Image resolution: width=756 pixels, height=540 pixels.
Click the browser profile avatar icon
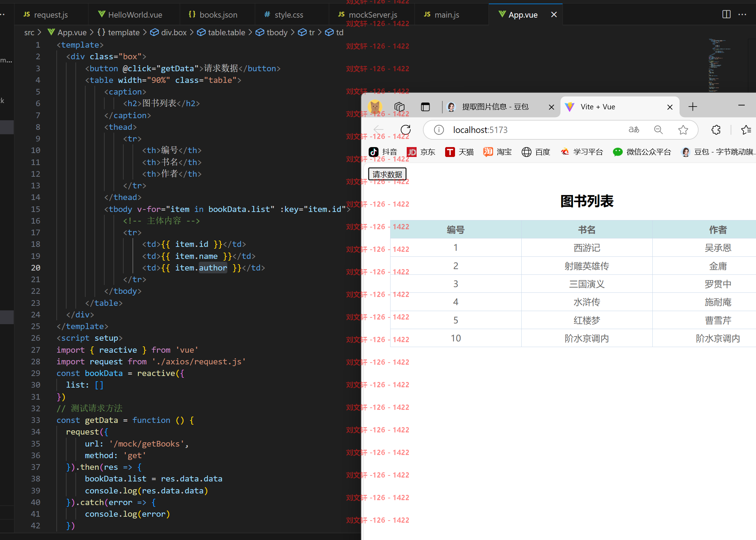click(375, 107)
